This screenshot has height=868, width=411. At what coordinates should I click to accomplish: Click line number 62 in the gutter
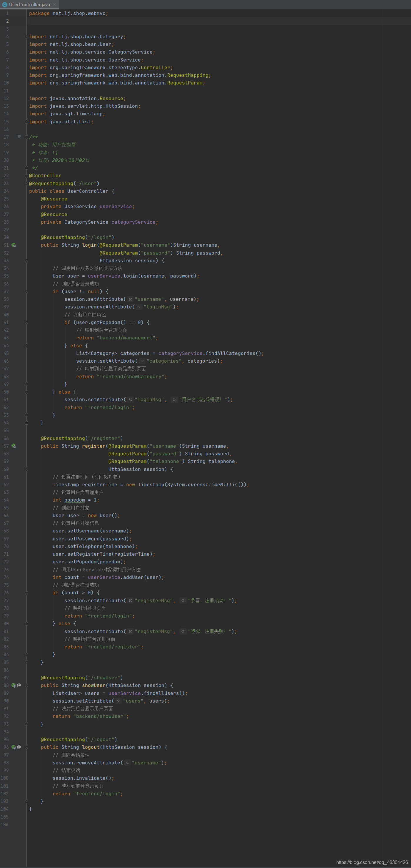[x=6, y=484]
